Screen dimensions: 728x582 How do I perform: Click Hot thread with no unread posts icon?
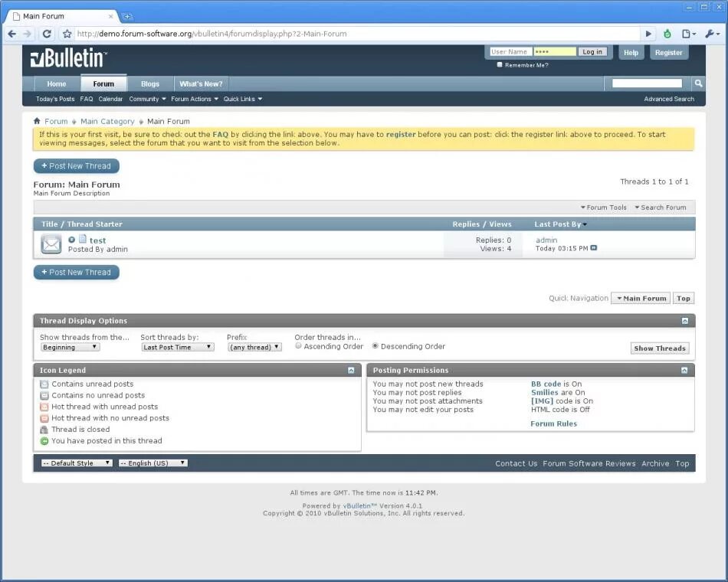44,418
